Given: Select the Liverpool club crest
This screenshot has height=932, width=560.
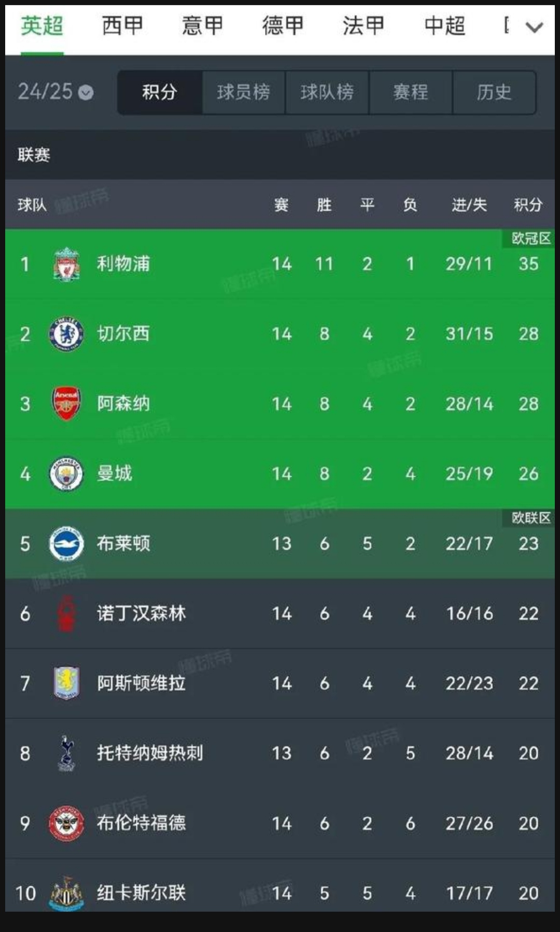Looking at the screenshot, I should pos(66,264).
